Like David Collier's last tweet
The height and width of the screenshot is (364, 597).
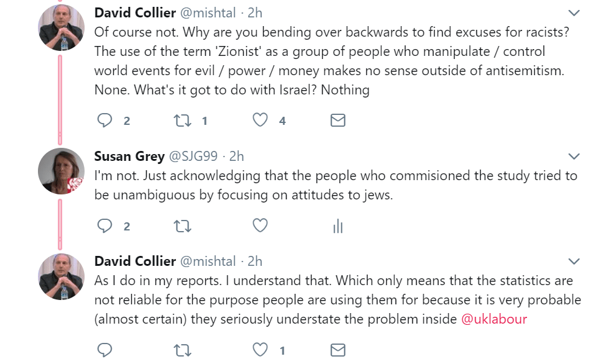[x=260, y=349]
